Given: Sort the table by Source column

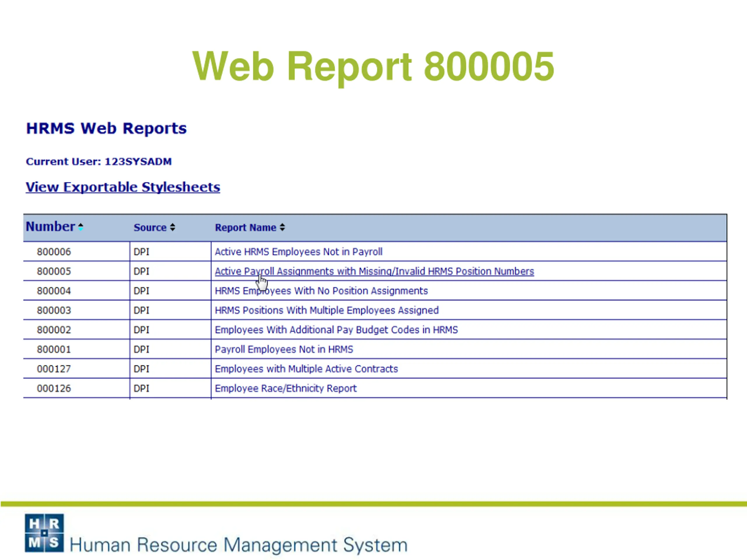Looking at the screenshot, I should 172,227.
